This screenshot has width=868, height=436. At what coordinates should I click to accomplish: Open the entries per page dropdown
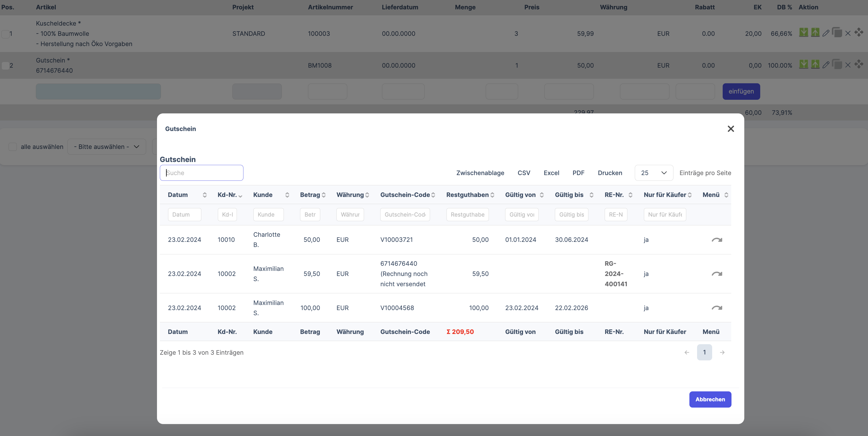tap(654, 173)
